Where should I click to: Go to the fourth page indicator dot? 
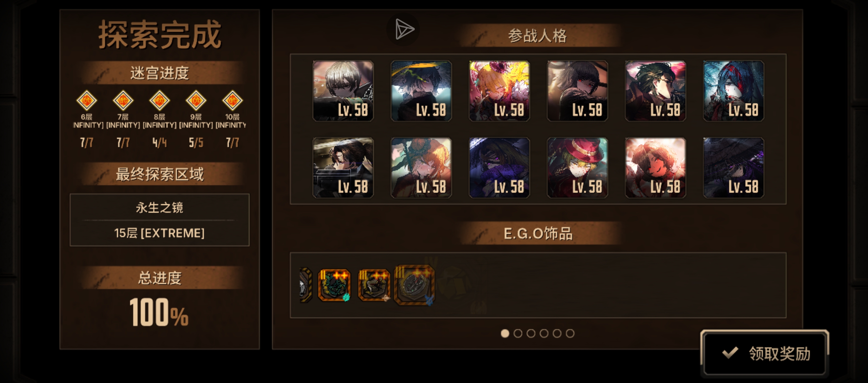point(544,334)
